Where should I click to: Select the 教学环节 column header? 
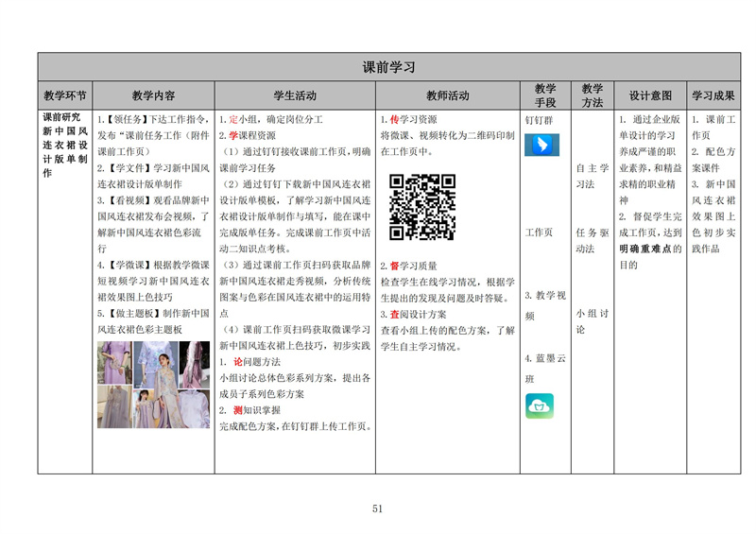(x=65, y=95)
